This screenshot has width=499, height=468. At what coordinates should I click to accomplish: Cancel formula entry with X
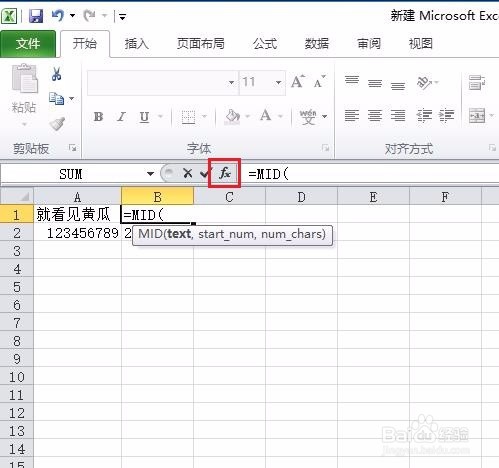188,173
